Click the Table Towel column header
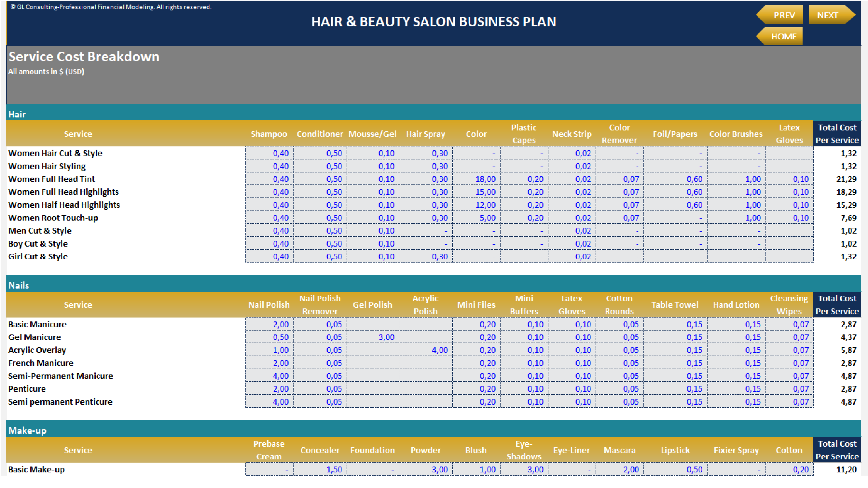Image resolution: width=868 pixels, height=488 pixels. tap(675, 305)
